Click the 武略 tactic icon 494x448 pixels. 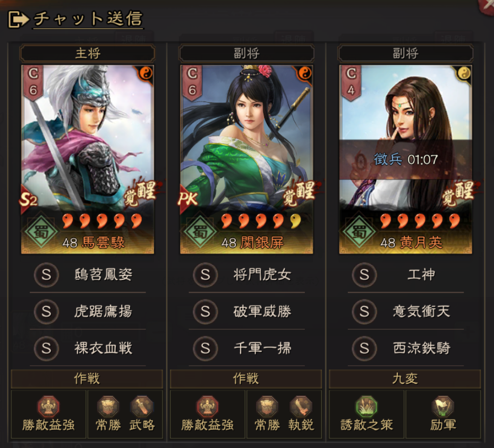click(x=142, y=407)
